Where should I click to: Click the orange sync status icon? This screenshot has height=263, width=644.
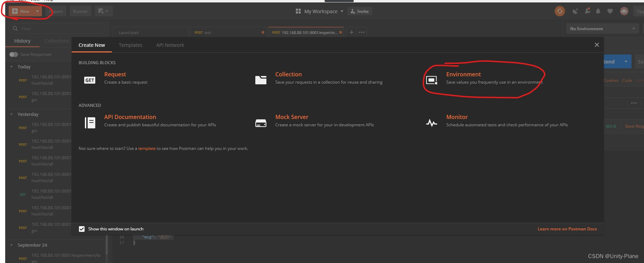[x=559, y=11]
